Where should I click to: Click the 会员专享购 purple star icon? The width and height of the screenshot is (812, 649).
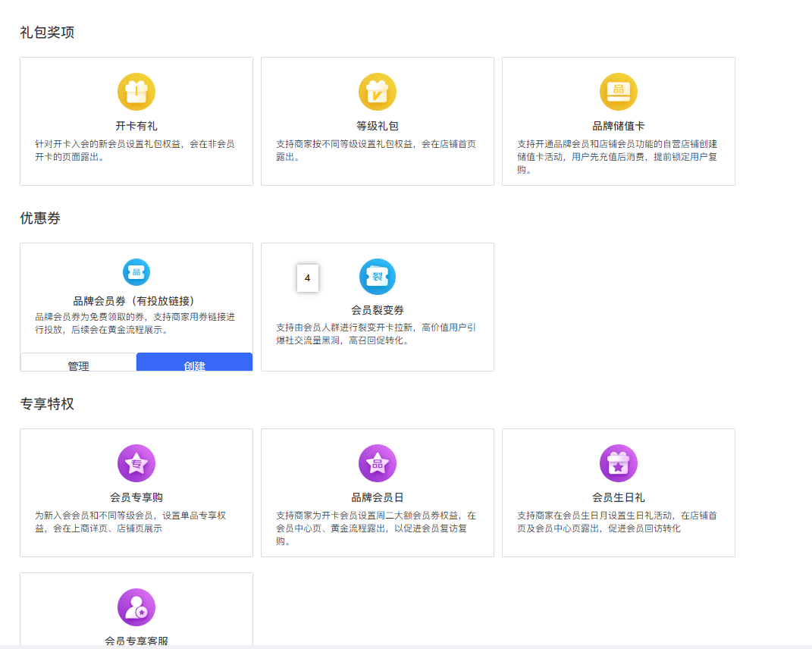click(x=136, y=463)
